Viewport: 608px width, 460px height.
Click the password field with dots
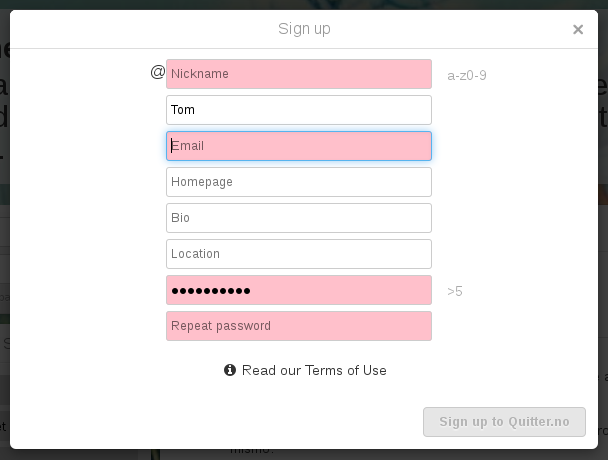click(x=299, y=290)
